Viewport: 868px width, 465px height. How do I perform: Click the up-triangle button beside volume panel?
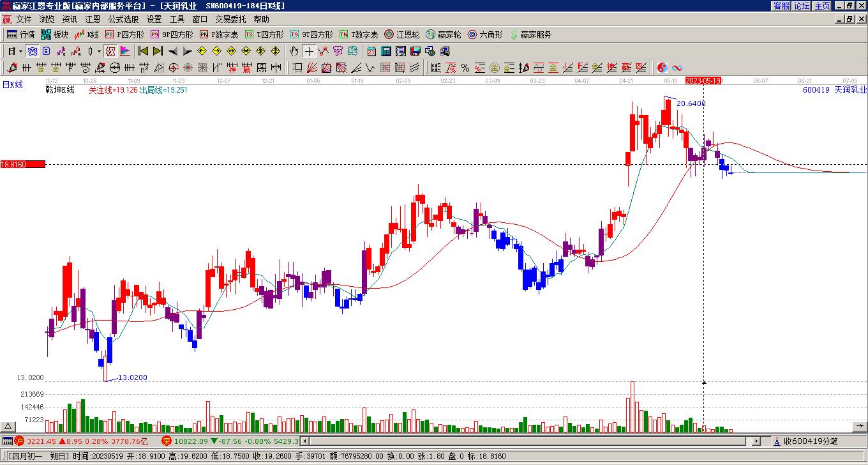tap(8, 427)
